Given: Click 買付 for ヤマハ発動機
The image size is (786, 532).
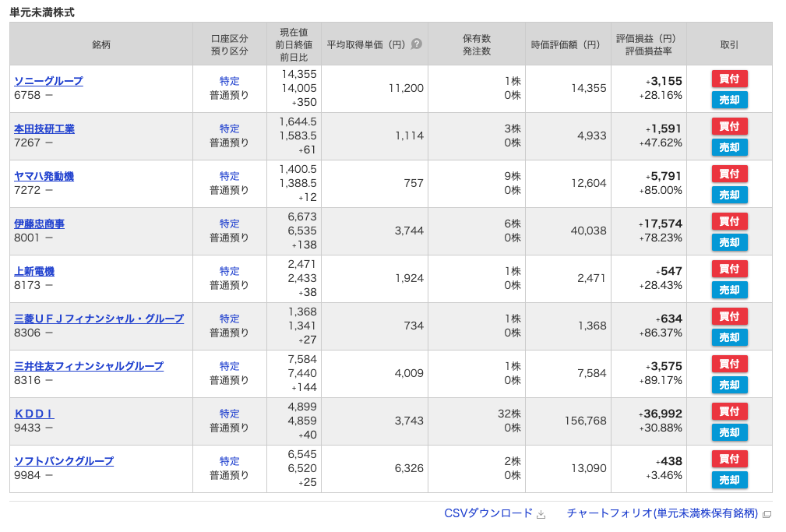Looking at the screenshot, I should pyautogui.click(x=729, y=174).
